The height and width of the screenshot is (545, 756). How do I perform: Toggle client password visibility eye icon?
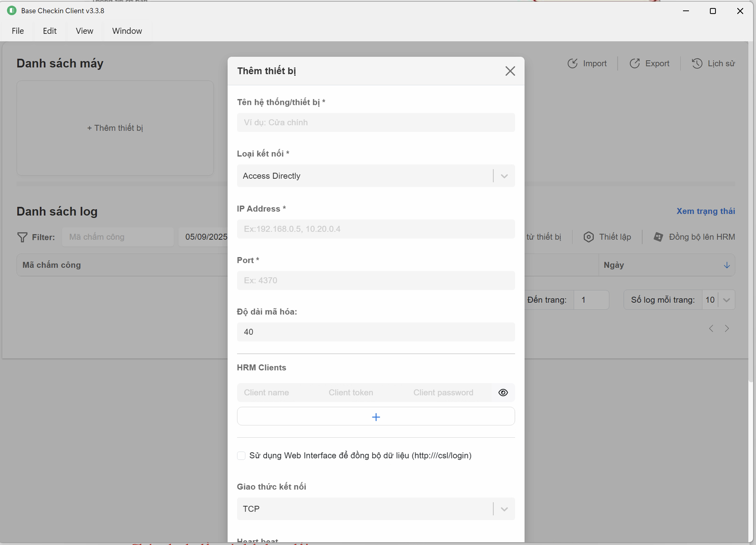coord(503,392)
